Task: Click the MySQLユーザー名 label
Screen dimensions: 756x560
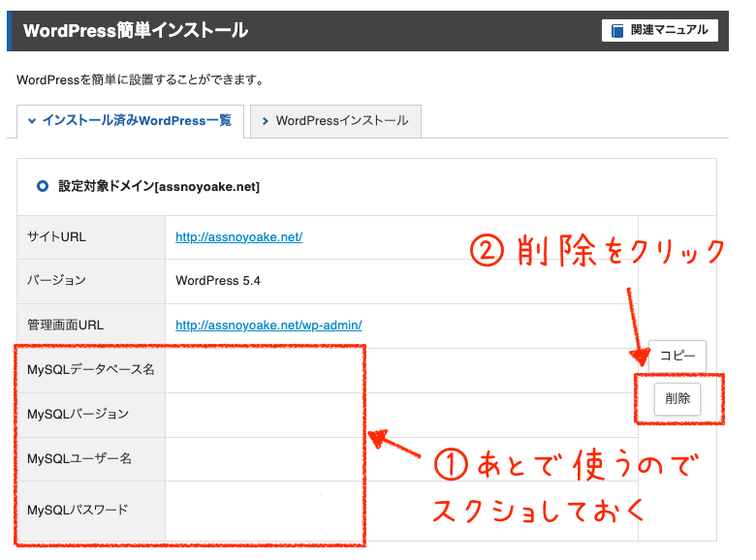Action: point(79,458)
